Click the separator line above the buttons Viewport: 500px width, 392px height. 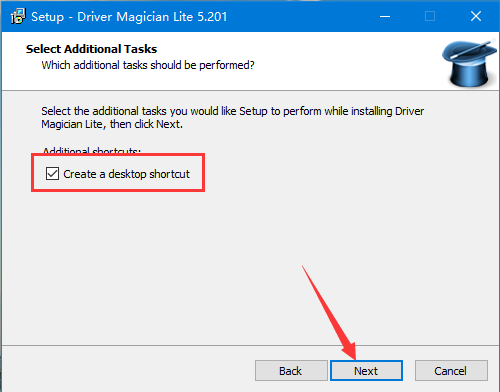250,345
